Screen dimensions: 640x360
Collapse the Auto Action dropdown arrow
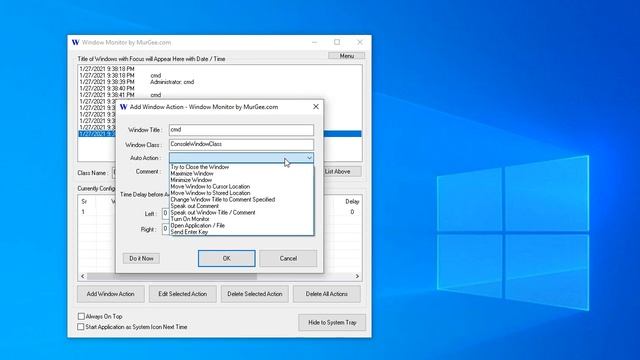click(309, 158)
